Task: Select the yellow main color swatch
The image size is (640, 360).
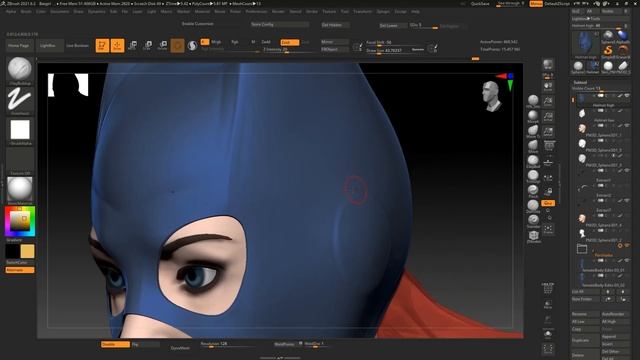Action: [x=27, y=251]
